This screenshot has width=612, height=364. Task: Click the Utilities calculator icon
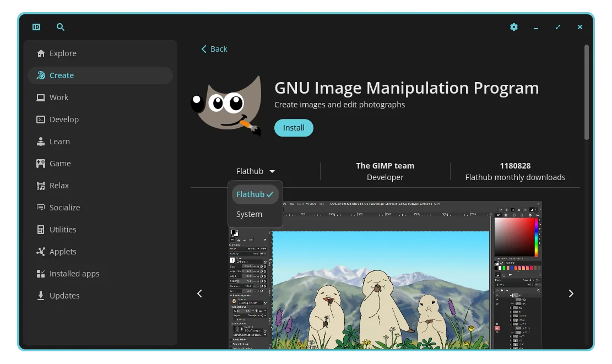click(41, 230)
